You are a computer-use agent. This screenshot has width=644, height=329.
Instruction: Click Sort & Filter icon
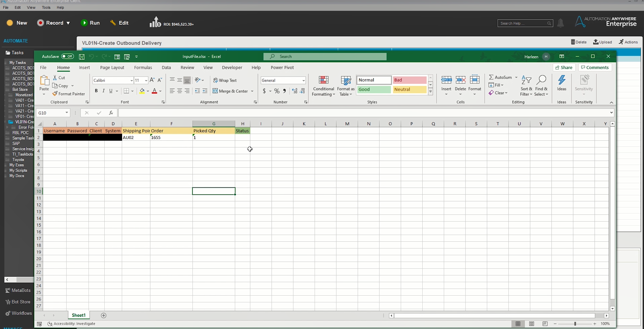point(526,80)
